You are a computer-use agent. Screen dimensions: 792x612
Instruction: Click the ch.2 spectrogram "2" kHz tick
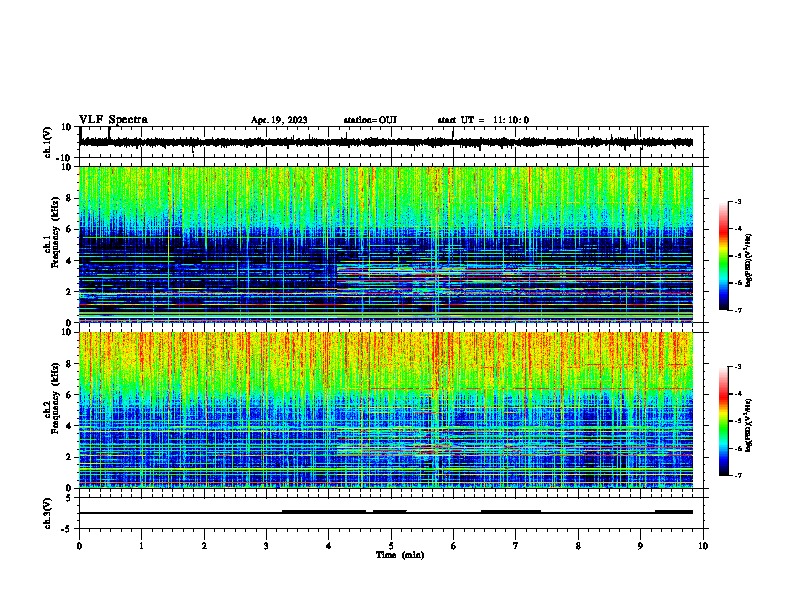(x=69, y=457)
